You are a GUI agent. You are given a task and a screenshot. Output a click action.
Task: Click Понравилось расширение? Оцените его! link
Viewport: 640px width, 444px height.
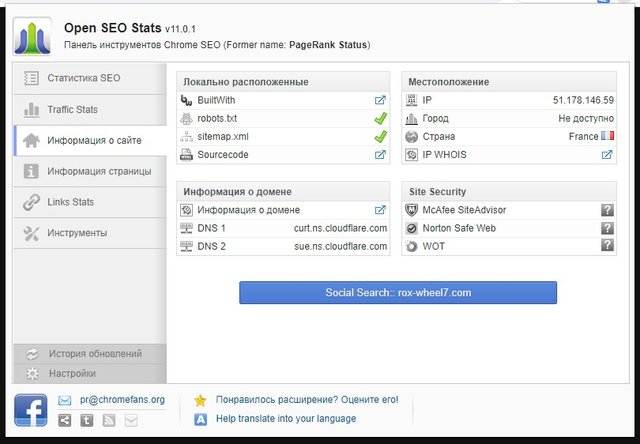(x=307, y=400)
